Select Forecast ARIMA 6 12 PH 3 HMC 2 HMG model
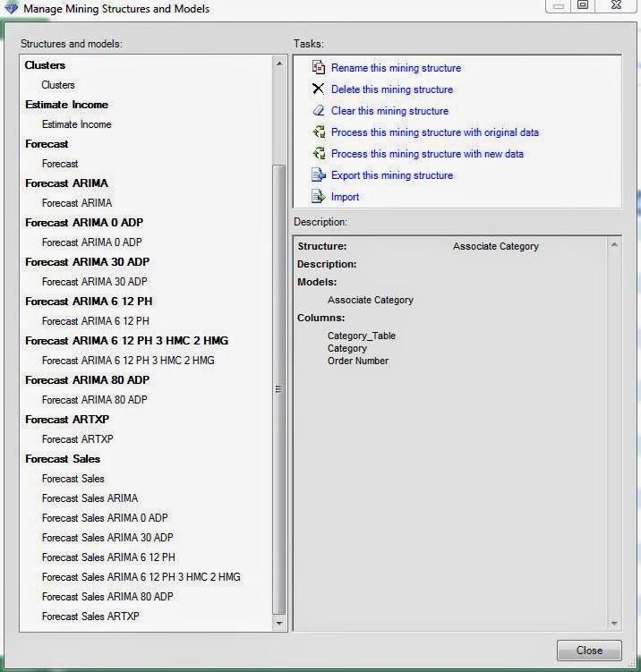Image resolution: width=641 pixels, height=672 pixels. point(128,361)
